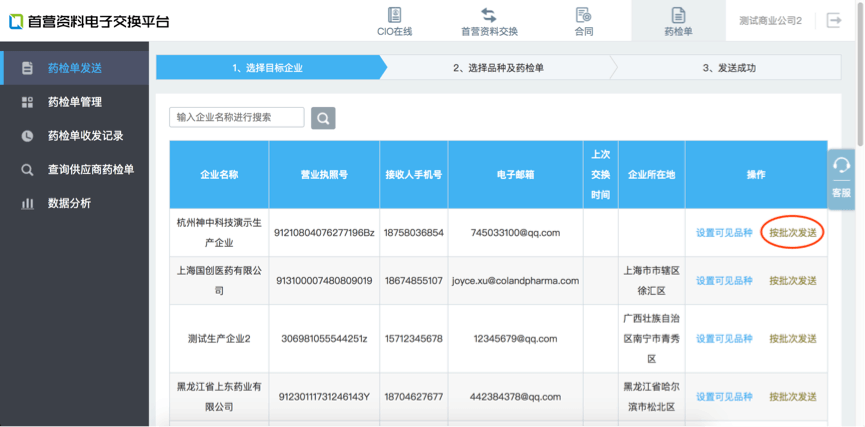
Task: Open 药检单收发记录 in the sidebar
Action: point(74,136)
